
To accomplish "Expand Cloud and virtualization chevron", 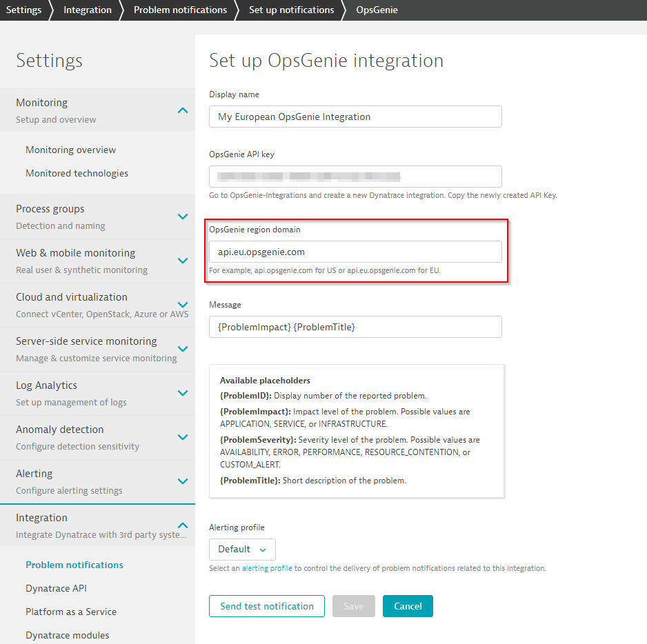I will click(182, 305).
